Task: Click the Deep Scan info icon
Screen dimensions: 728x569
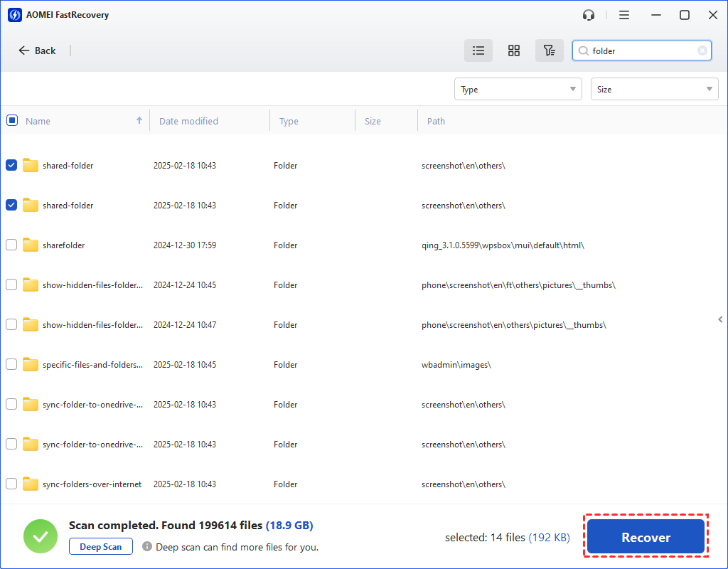Action: pyautogui.click(x=147, y=547)
